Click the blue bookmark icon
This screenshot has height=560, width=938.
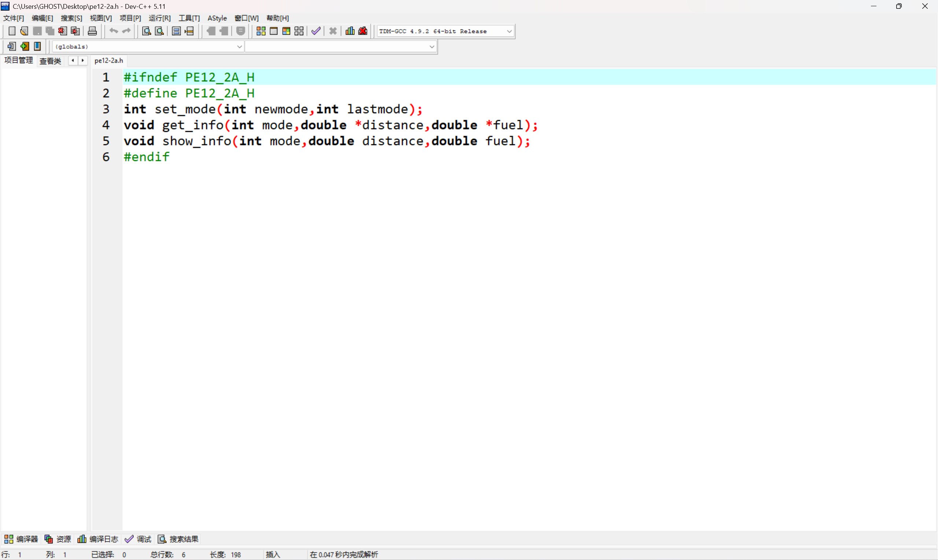click(x=37, y=46)
